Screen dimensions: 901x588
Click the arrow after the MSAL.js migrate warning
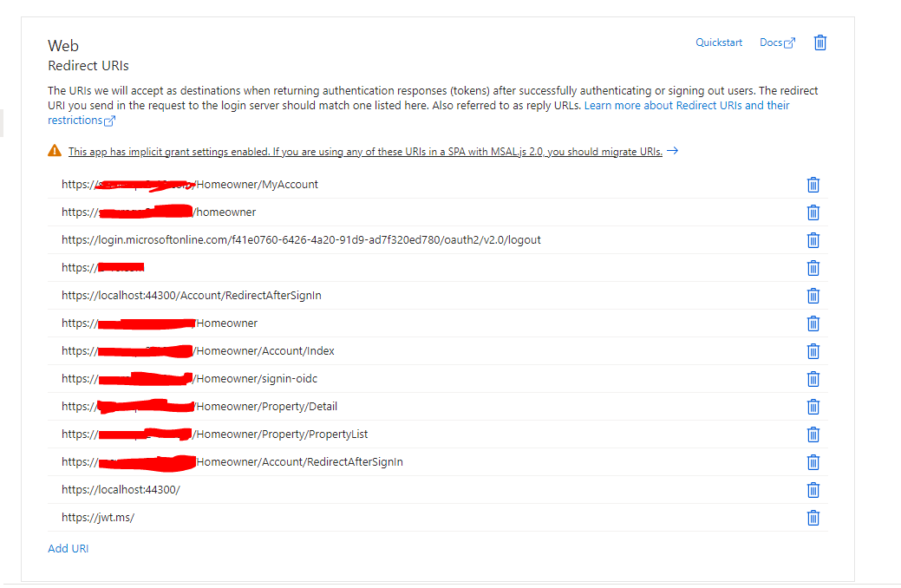[x=672, y=151]
